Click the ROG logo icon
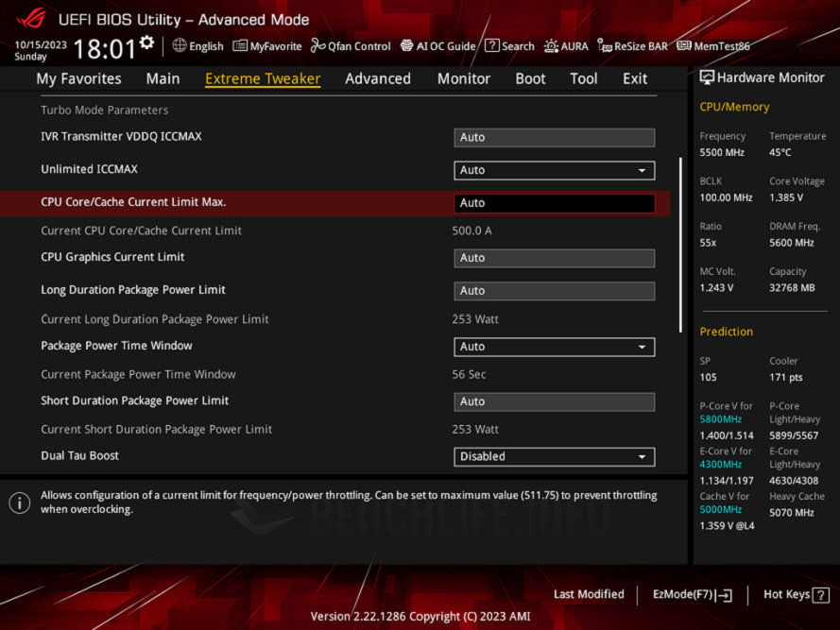 pyautogui.click(x=31, y=18)
